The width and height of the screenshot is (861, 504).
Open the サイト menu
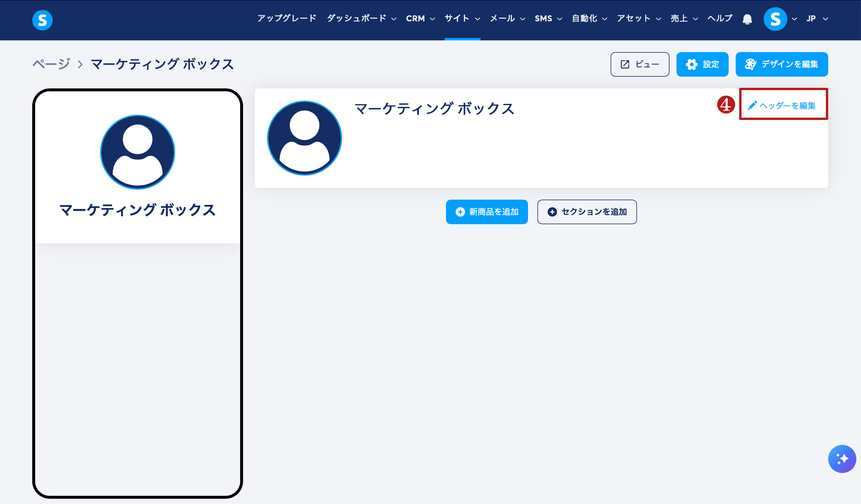462,18
